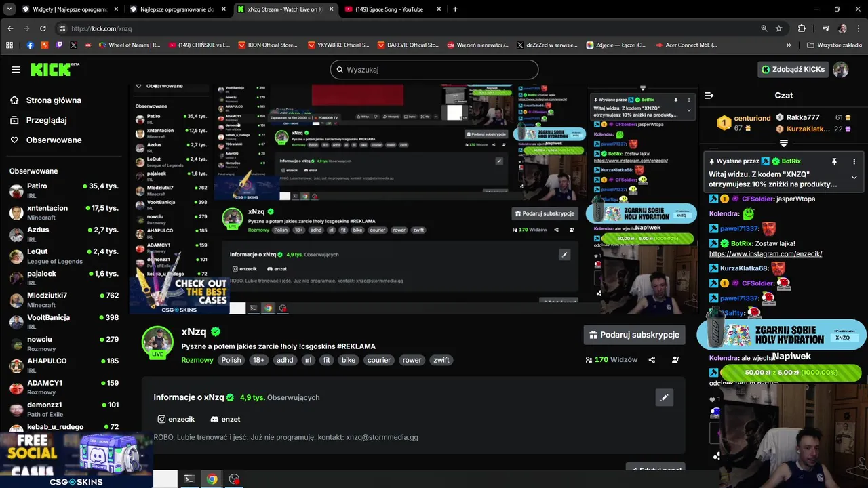Open Twitch bookmark icon
Viewport: 868px width, 488px height.
(59, 45)
